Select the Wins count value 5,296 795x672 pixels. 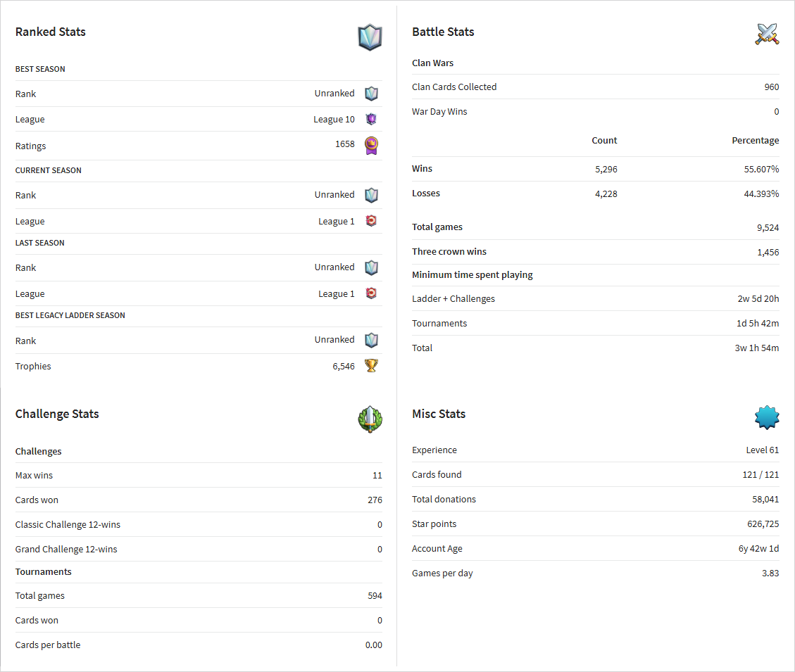tap(606, 170)
